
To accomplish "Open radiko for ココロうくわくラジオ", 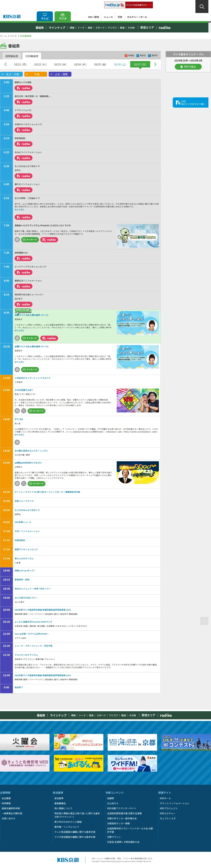I will tap(49, 240).
